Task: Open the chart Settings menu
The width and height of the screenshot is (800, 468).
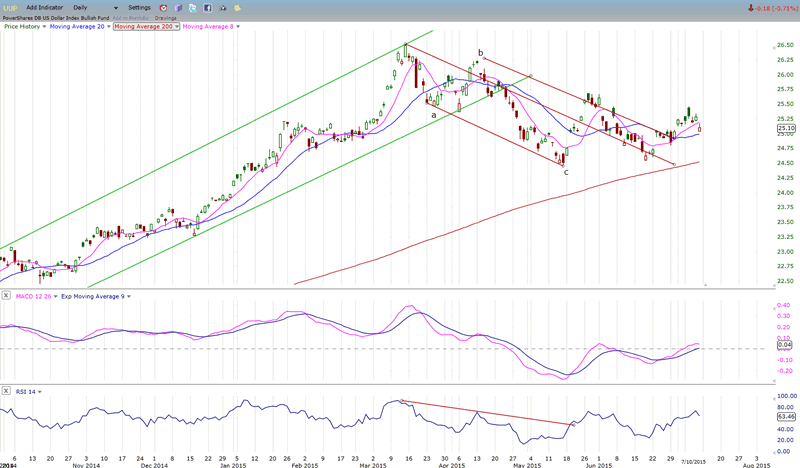Action: 139,7
